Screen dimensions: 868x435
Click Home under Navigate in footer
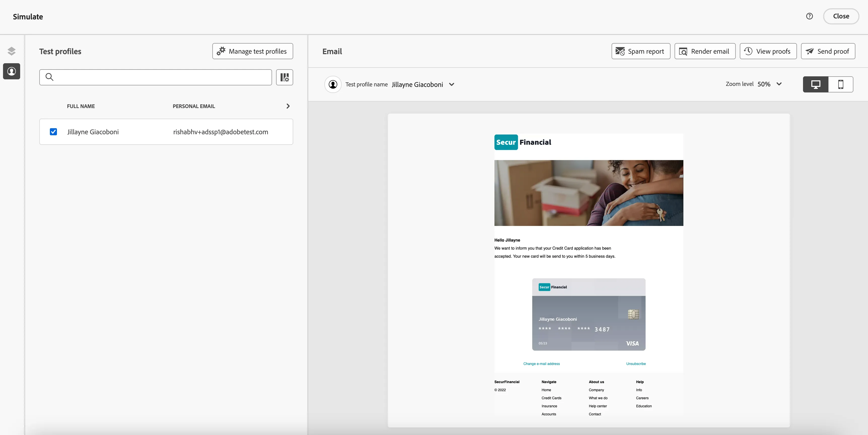tap(546, 390)
